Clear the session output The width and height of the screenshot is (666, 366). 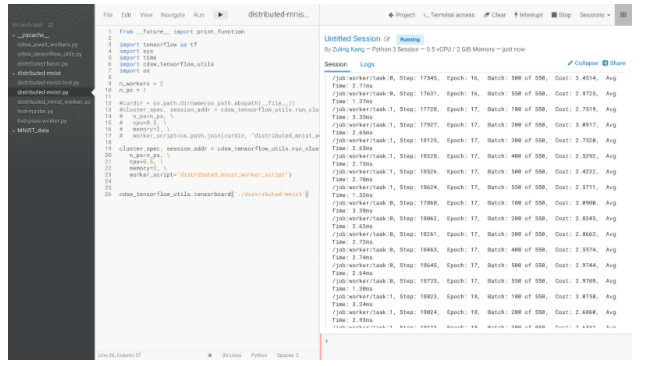coord(494,15)
